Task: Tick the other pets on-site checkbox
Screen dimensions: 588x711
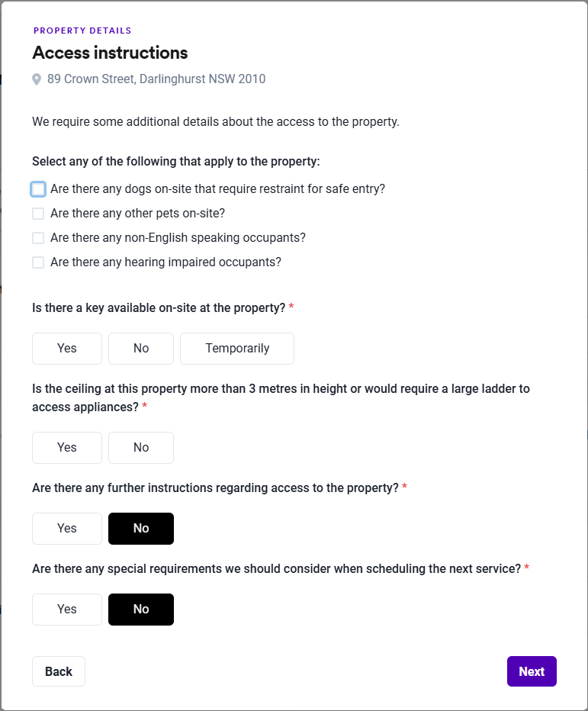Action: [38, 214]
